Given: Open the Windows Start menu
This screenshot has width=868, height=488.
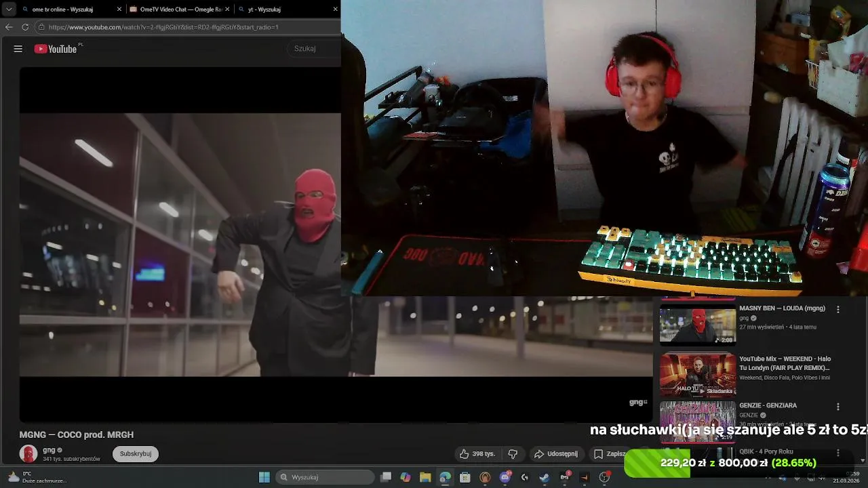Looking at the screenshot, I should tap(264, 477).
